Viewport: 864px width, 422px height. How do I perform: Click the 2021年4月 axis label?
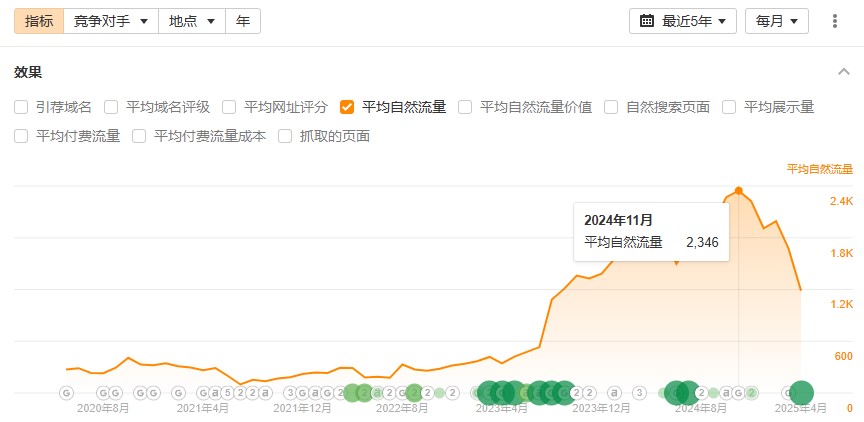coord(203,409)
